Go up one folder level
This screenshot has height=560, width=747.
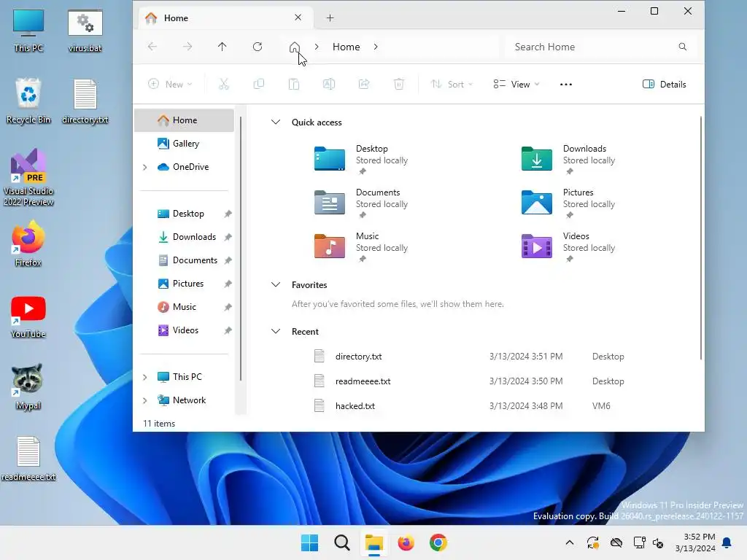(222, 47)
